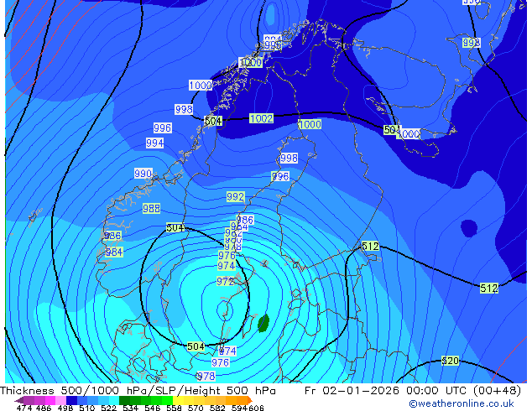Select the map title 'Thickness 500/1000 hPa/SLP/Height 500 hPa'
Viewport: 532px width, 411px height.
[138, 391]
